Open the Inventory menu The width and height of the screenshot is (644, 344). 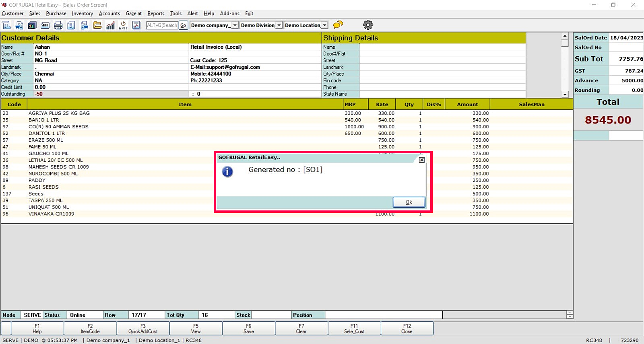pyautogui.click(x=82, y=14)
